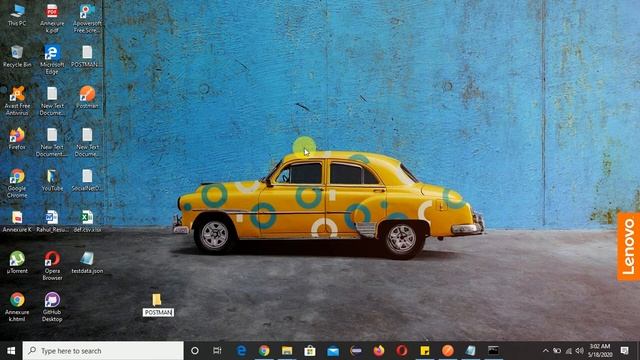
Task: Click the battery status tray icon
Action: pyautogui.click(x=557, y=351)
